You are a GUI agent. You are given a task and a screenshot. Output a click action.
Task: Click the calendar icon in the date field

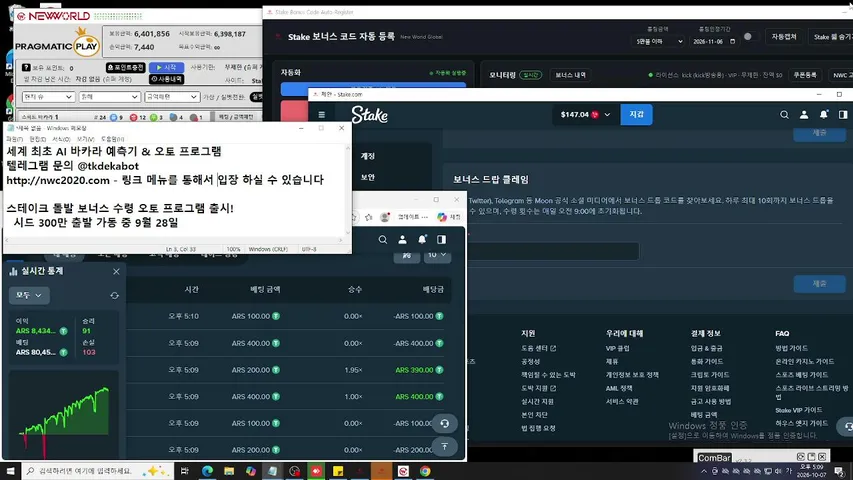click(x=732, y=41)
